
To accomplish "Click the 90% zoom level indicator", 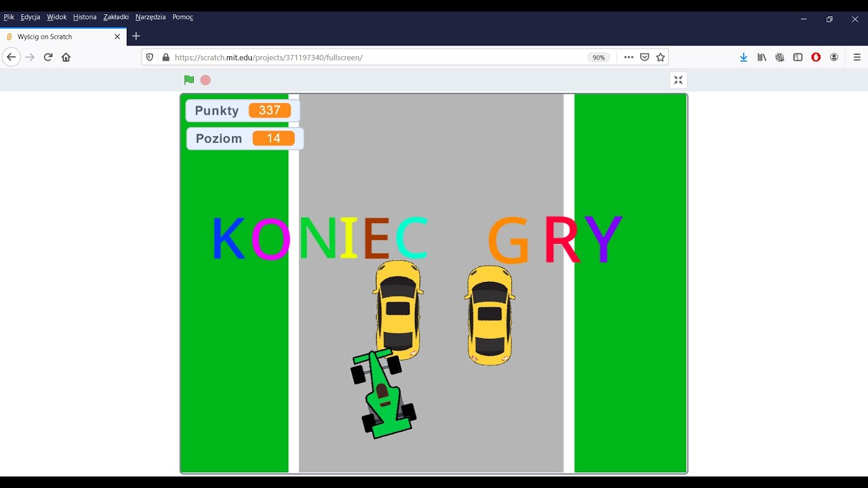I will (x=599, y=58).
